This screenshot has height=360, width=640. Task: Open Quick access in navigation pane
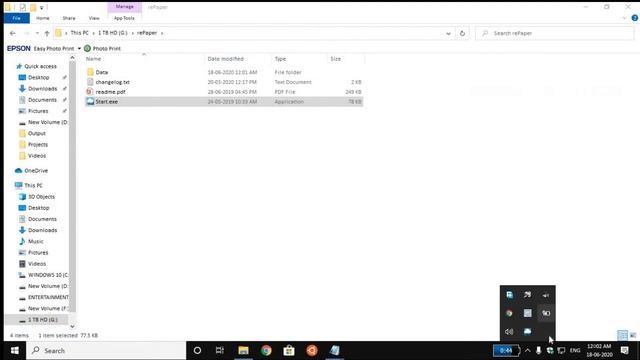(x=40, y=66)
